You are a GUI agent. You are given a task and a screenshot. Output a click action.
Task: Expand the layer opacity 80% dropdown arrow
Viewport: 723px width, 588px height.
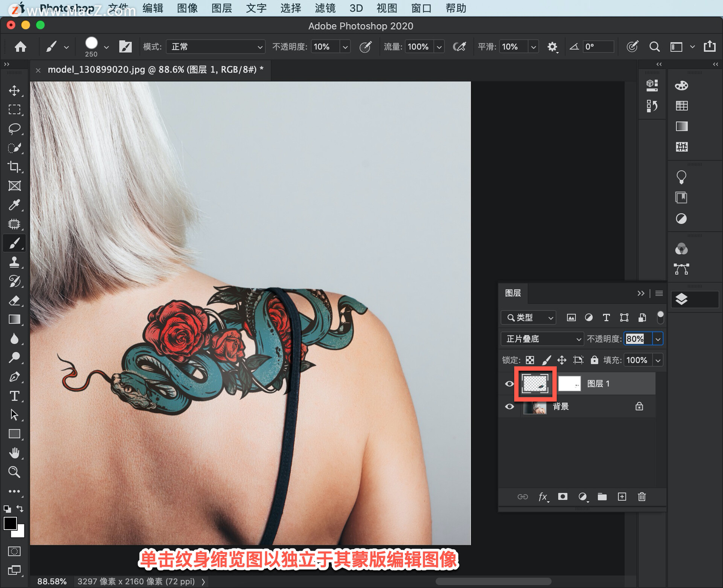click(658, 339)
